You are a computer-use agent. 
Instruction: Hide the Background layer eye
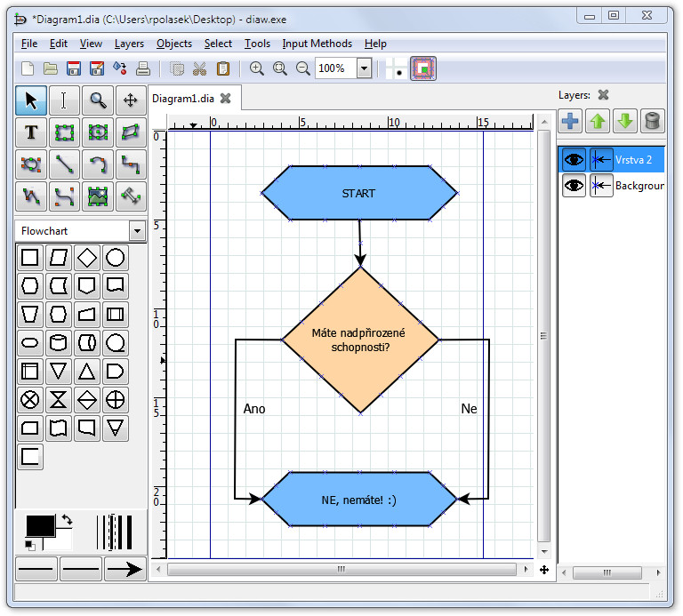(574, 186)
